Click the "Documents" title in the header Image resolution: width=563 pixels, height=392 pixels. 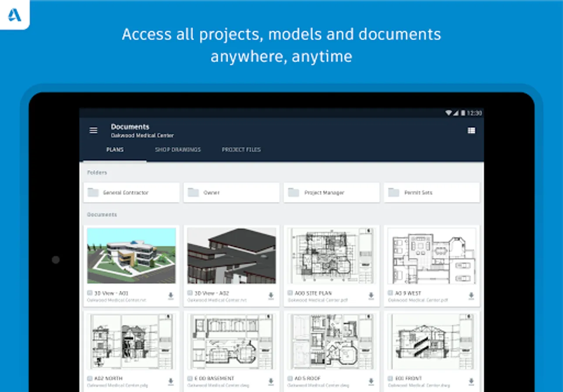click(130, 127)
